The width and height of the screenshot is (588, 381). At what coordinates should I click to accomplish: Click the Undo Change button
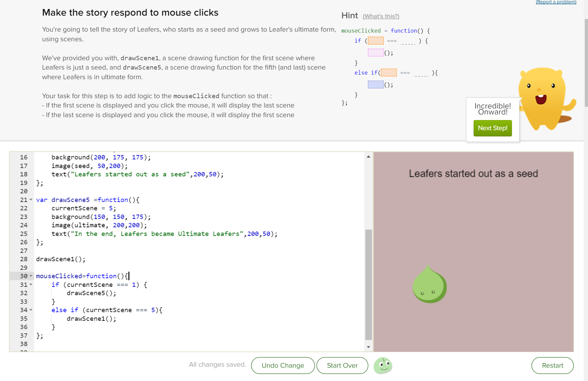tap(283, 365)
